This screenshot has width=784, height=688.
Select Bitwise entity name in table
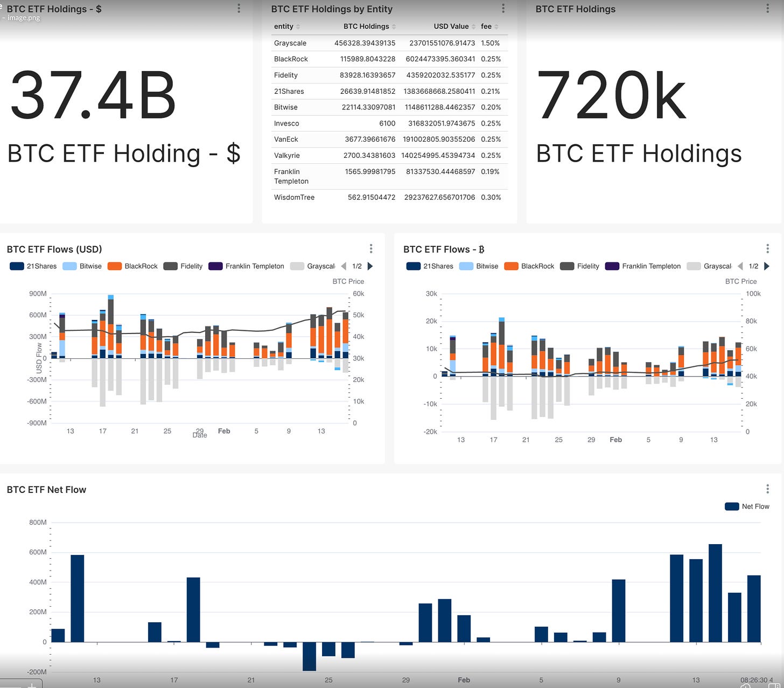point(286,107)
